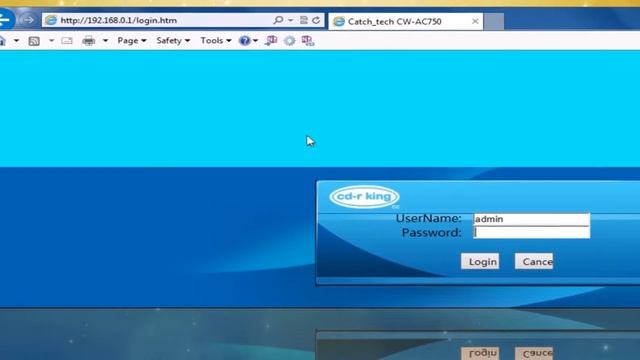The height and width of the screenshot is (360, 640).
Task: Open the Safety menu
Action: [x=173, y=41]
